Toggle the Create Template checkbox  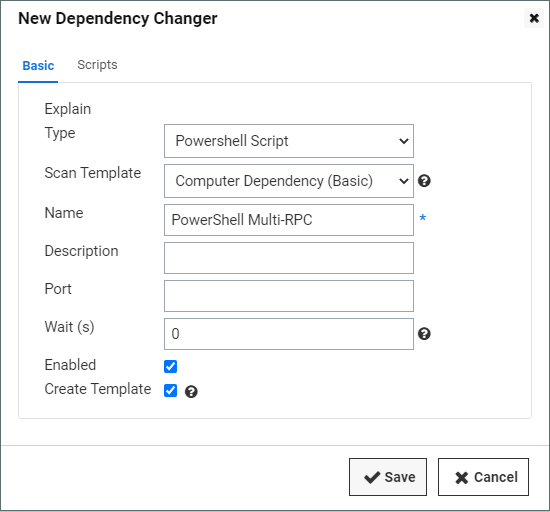pos(170,390)
